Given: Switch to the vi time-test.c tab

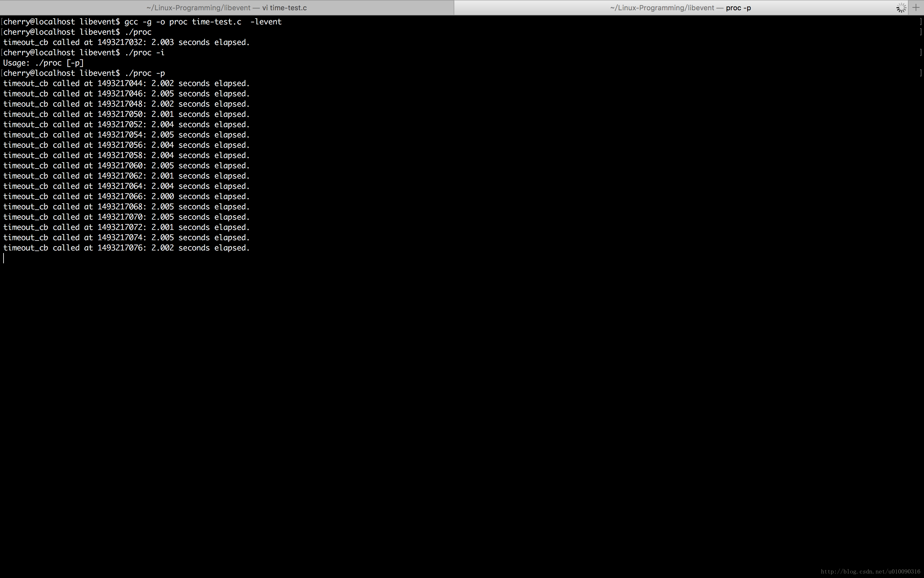Looking at the screenshot, I should (227, 8).
